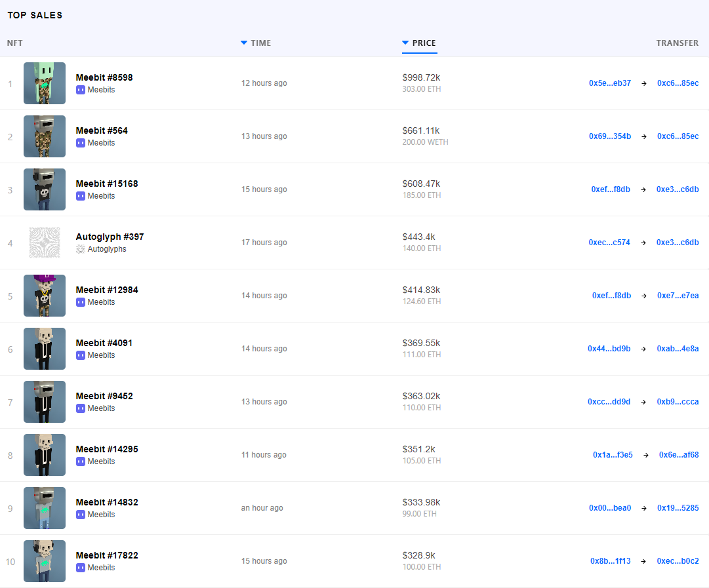The width and height of the screenshot is (709, 588).
Task: Click Meebits collection icon under Meebit #9452
Action: click(x=81, y=408)
